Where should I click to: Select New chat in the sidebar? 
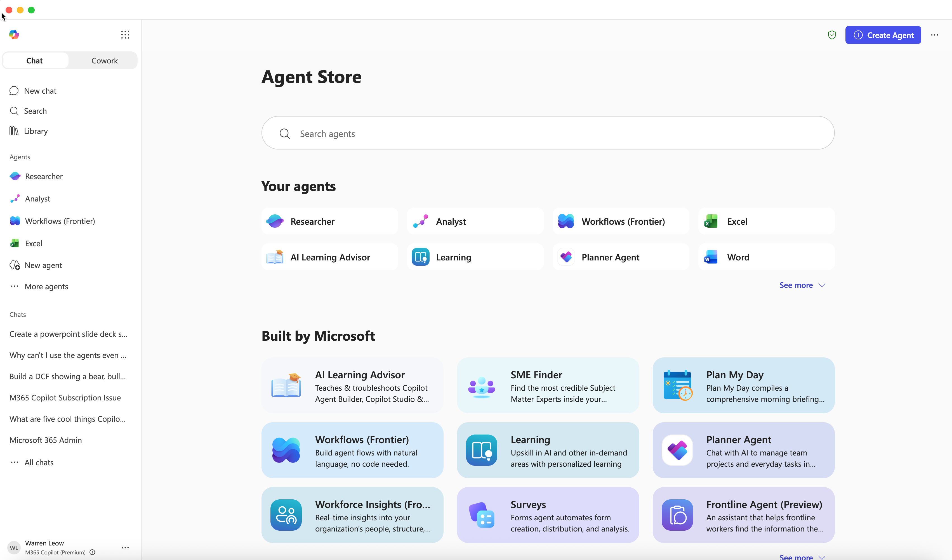pyautogui.click(x=70, y=91)
